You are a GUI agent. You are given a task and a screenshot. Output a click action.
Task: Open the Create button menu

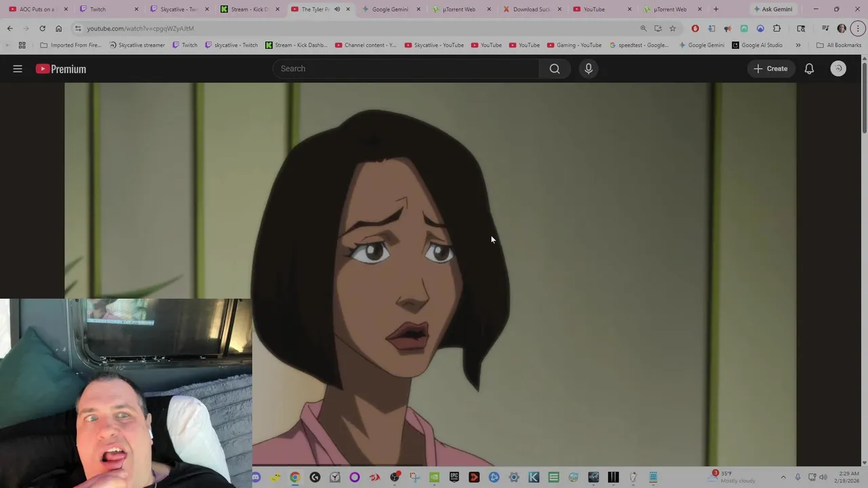pos(771,68)
